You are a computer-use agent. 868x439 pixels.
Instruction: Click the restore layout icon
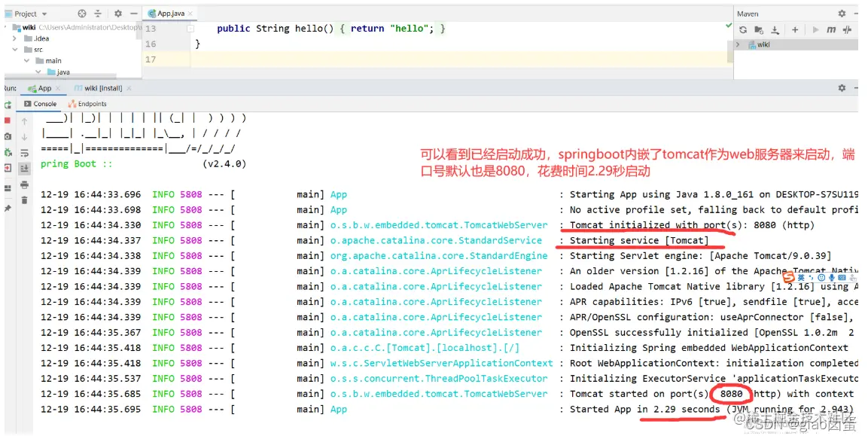pos(8,188)
